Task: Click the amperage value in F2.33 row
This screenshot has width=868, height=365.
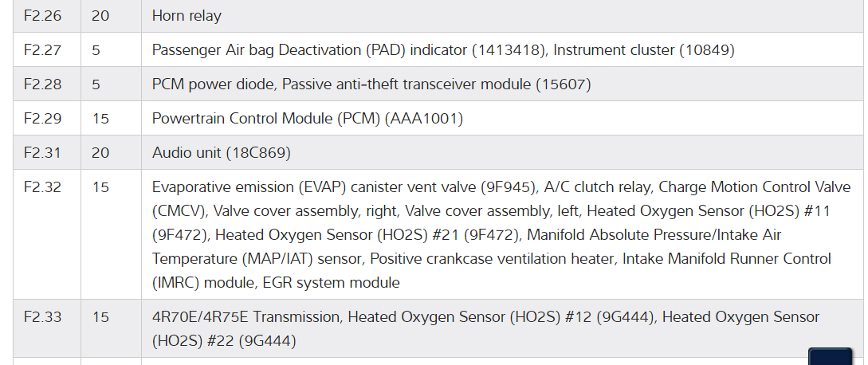Action: 100,317
